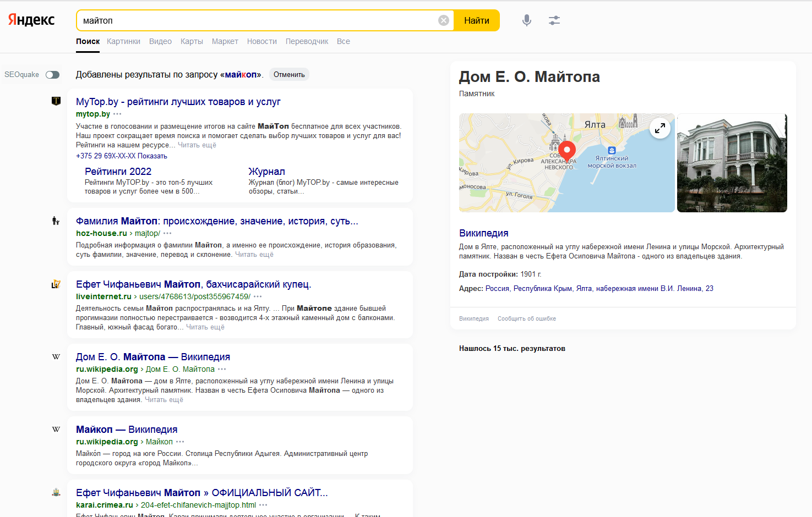Open the ru.wikipedia.org domain link for Майкоп
The image size is (812, 517).
107,442
